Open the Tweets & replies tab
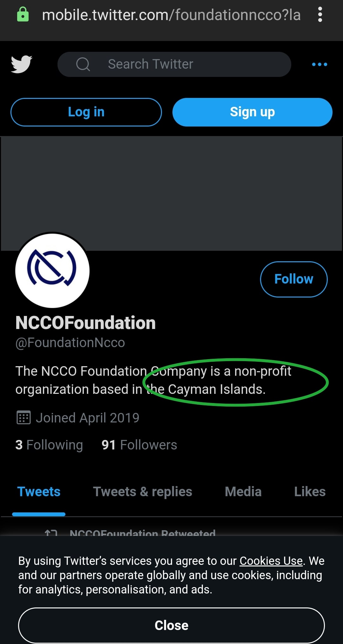Viewport: 343px width, 644px height. point(142,492)
